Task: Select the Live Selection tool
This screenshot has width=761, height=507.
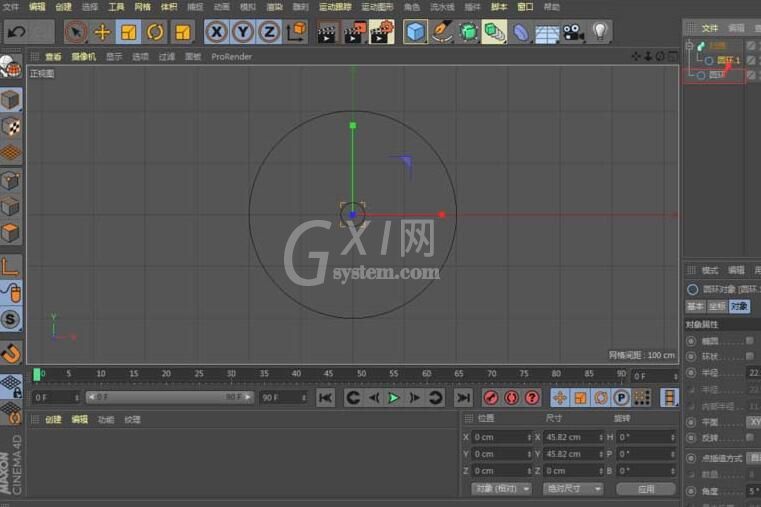Action: pos(76,33)
